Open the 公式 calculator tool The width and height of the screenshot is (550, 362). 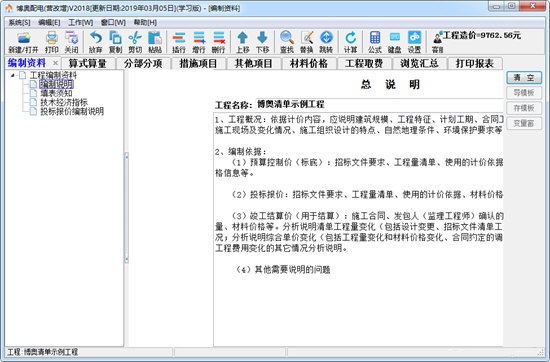[x=375, y=38]
